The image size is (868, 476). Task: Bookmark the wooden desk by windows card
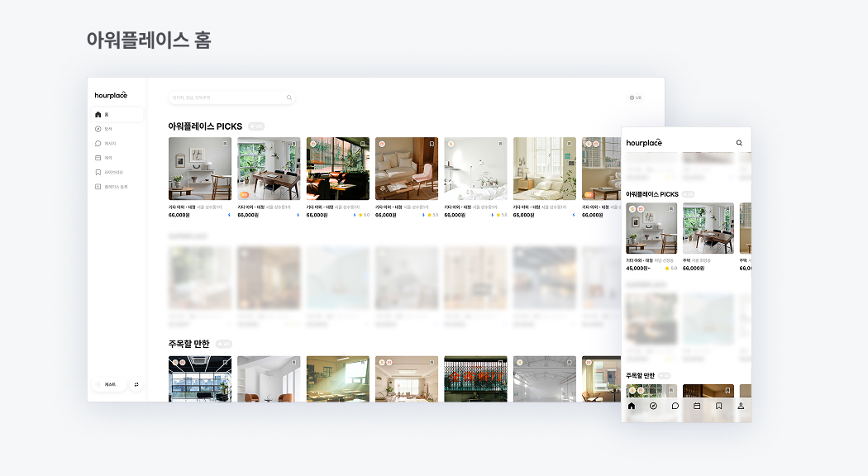294,144
